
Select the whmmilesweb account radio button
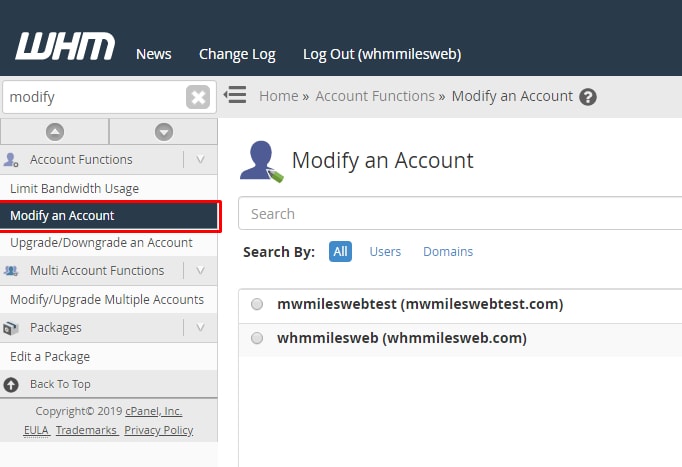pyautogui.click(x=257, y=338)
